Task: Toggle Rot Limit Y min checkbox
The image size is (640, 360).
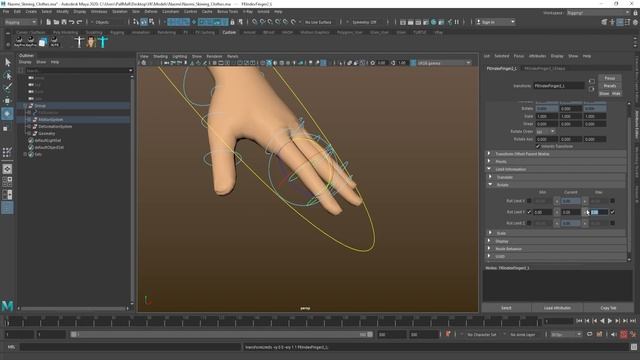Action: (529, 212)
